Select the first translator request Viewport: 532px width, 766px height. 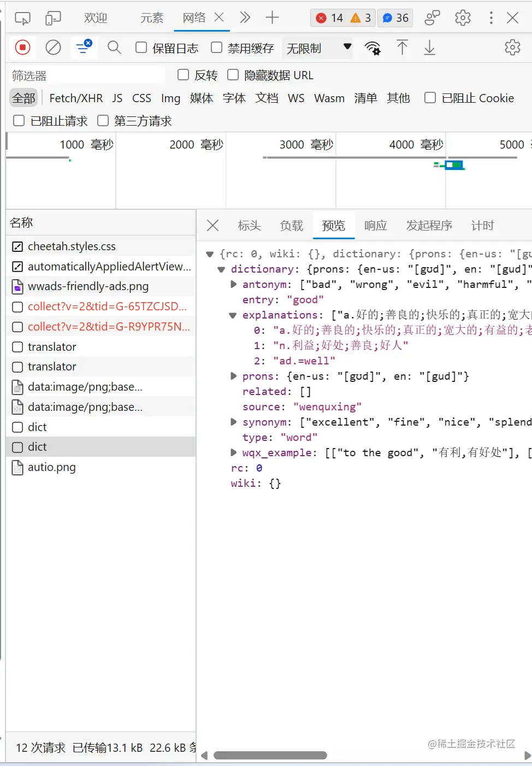[x=101, y=347]
